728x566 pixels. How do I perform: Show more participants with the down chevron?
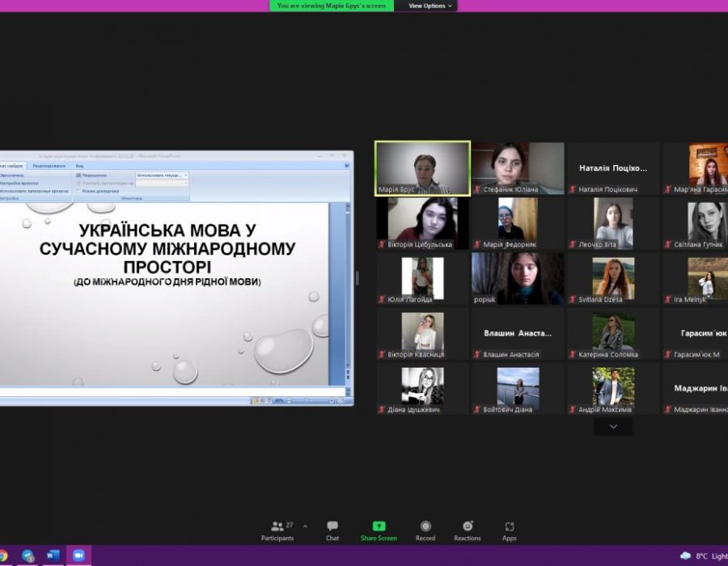pyautogui.click(x=613, y=427)
